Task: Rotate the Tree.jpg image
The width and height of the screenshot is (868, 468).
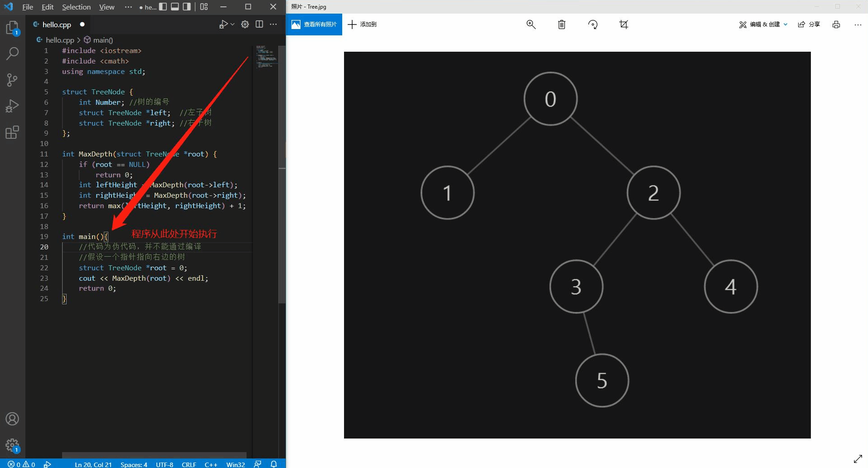Action: coord(592,24)
